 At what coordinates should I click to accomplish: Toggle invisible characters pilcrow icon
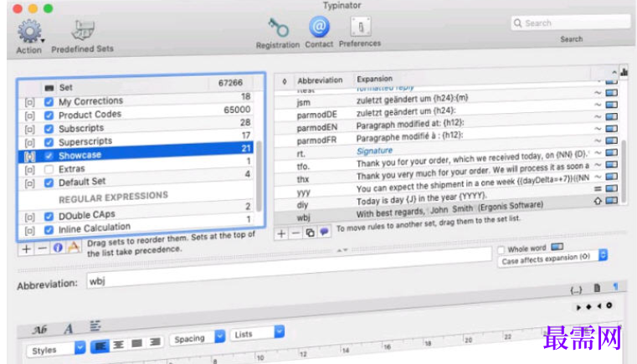tap(615, 287)
